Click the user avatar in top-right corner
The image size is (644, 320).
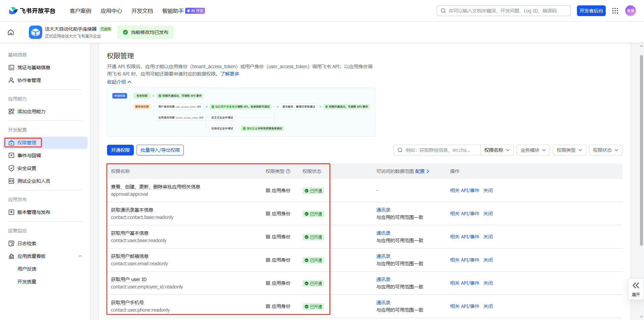click(630, 11)
